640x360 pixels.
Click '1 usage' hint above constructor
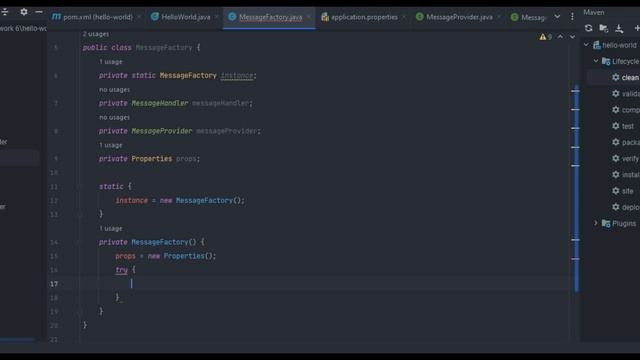pos(111,228)
